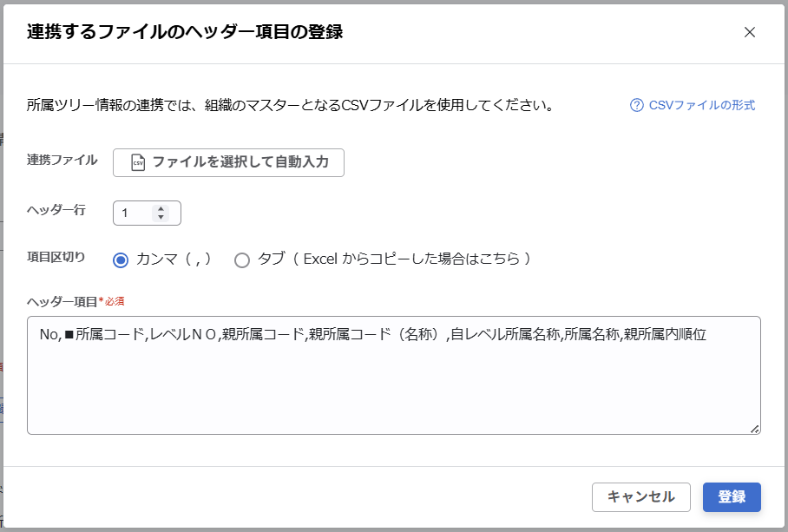Focus the ヘッダー行 number field
The image size is (788, 532).
pyautogui.click(x=147, y=213)
